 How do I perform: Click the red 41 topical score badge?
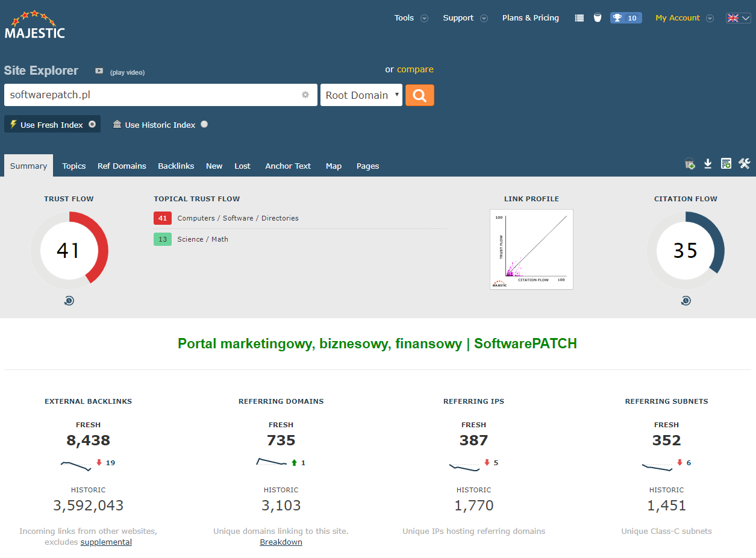point(163,218)
